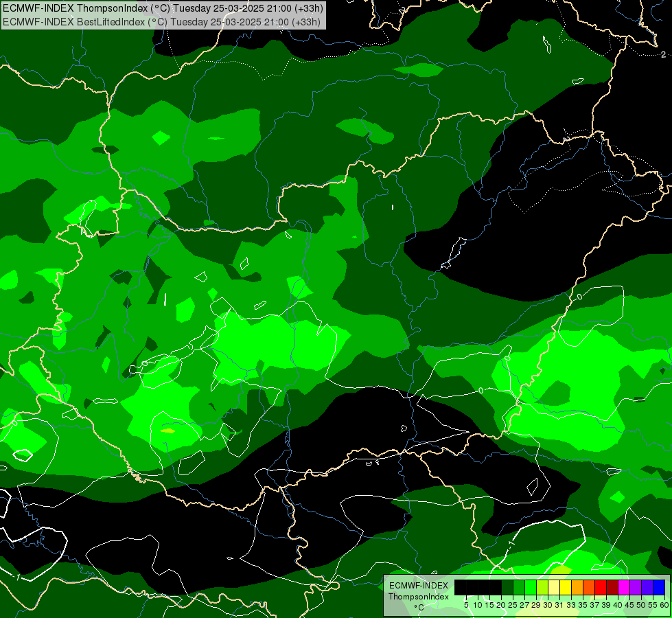Click the legend tick value 60
The height and width of the screenshot is (618, 672).
click(664, 605)
